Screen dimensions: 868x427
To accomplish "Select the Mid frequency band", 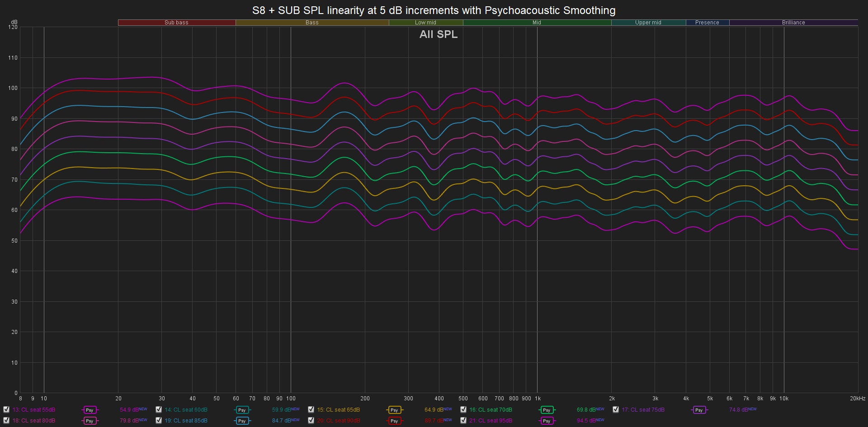I will (x=537, y=23).
